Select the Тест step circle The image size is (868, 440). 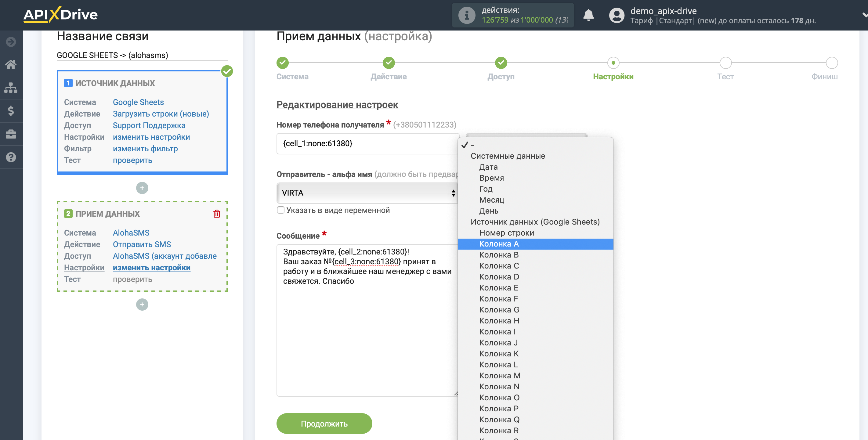(725, 63)
